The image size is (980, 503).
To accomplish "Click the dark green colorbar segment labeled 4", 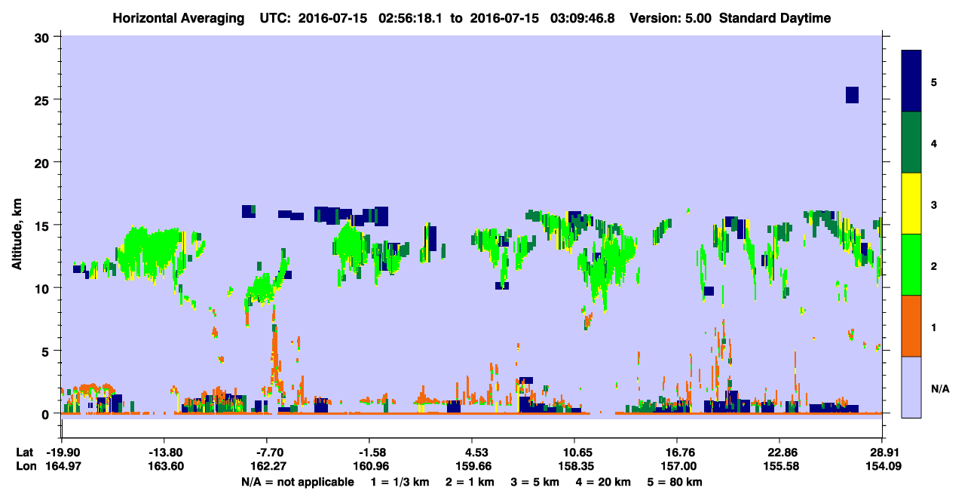I will coord(911,143).
